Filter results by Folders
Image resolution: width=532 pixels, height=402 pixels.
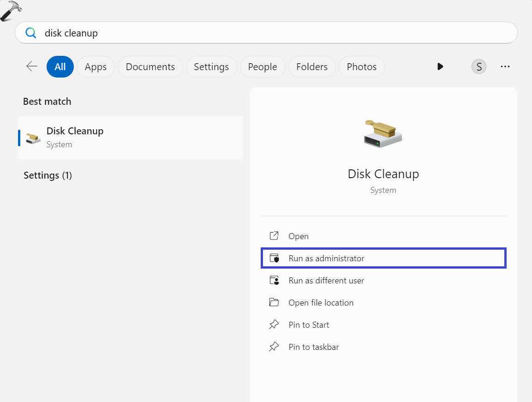tap(312, 67)
